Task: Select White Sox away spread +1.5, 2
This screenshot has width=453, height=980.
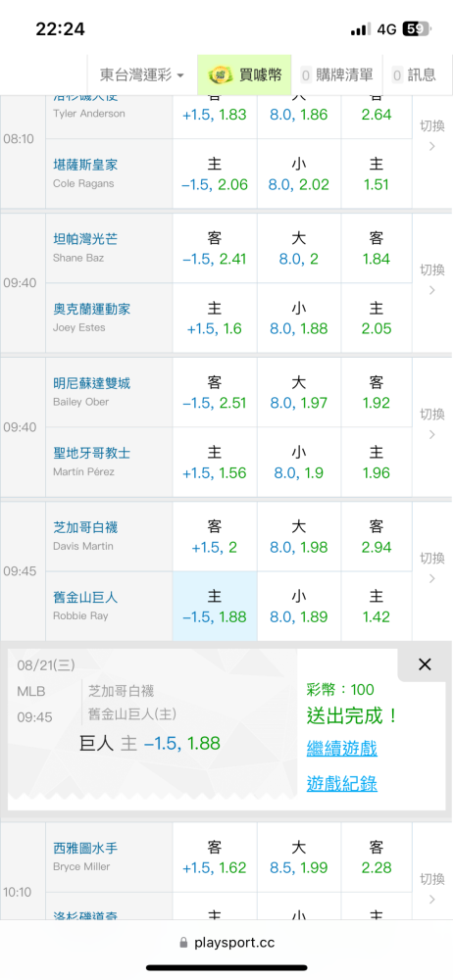Action: click(215, 537)
